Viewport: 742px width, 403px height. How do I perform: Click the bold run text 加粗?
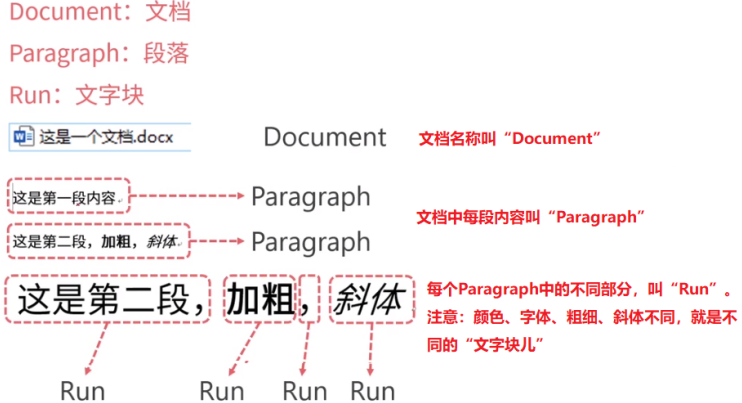tap(259, 299)
